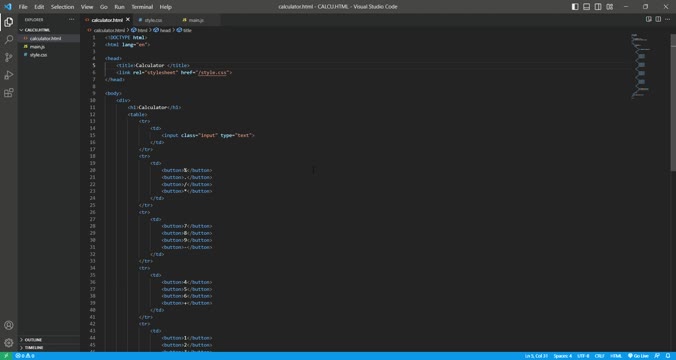The height and width of the screenshot is (360, 676).
Task: Open the Accounts menu icon
Action: (9, 325)
